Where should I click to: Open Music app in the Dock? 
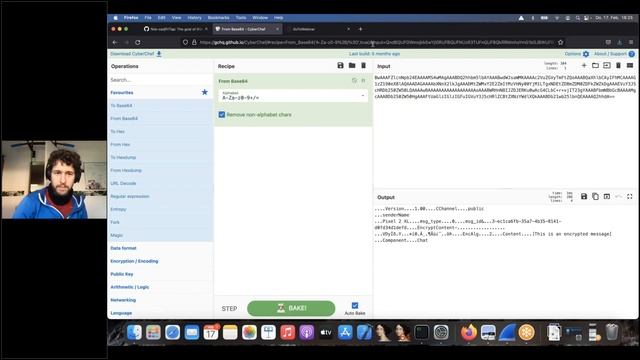coord(288,332)
